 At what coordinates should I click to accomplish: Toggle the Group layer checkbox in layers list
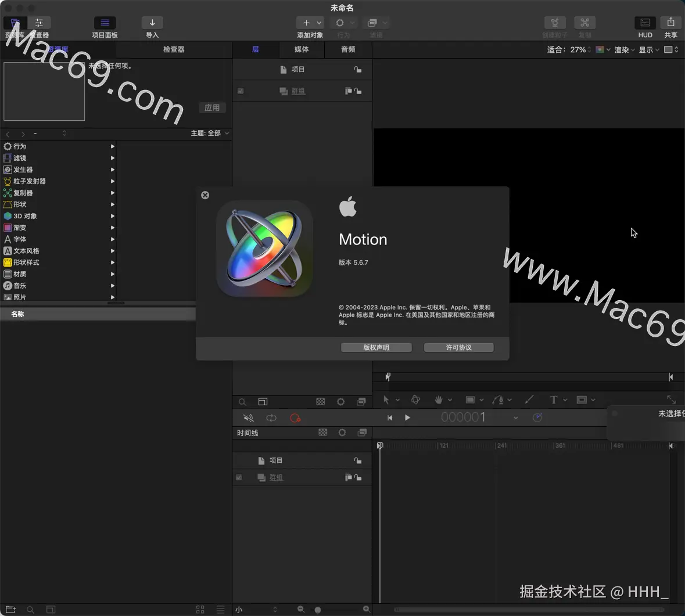tap(241, 91)
